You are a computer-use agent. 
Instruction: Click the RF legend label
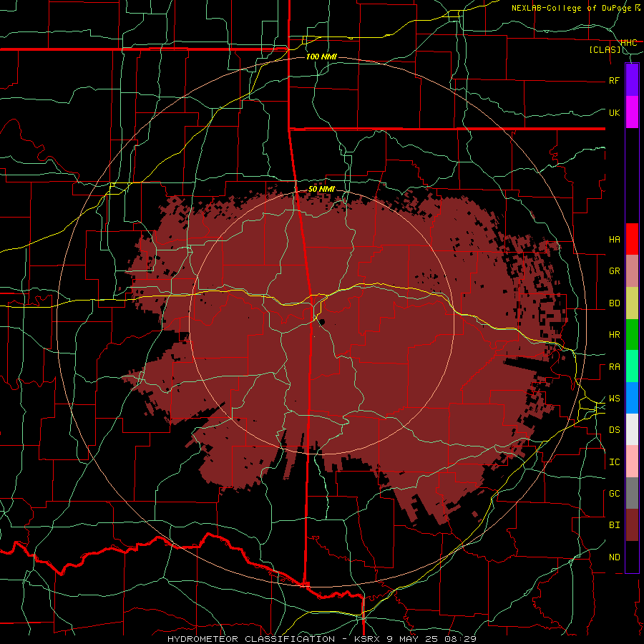[x=614, y=80]
